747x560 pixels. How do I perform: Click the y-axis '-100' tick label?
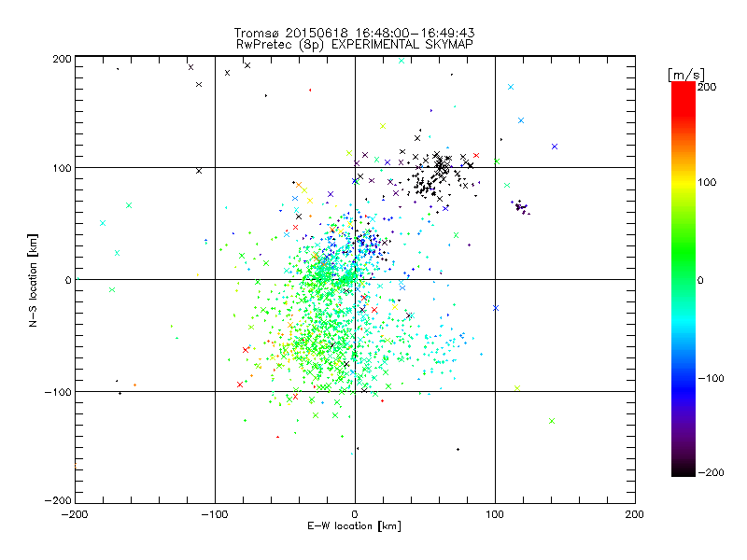[x=58, y=392]
